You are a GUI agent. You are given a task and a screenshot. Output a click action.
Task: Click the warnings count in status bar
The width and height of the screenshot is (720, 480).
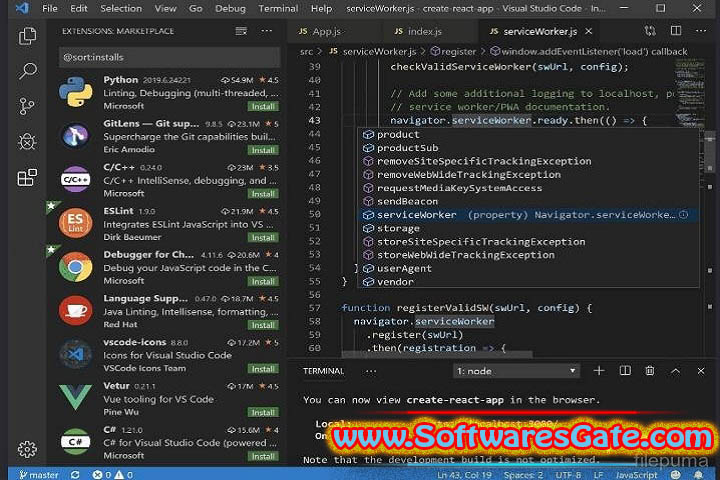point(124,474)
